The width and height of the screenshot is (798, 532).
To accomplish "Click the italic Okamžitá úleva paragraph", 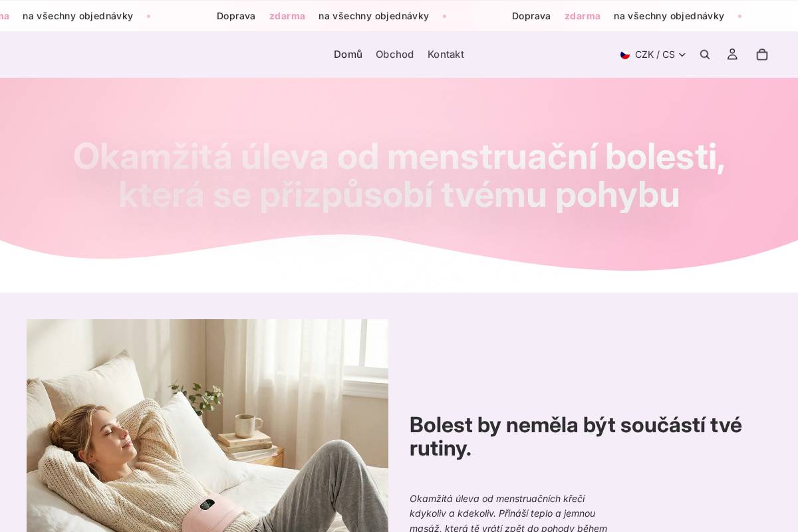I will tap(509, 513).
